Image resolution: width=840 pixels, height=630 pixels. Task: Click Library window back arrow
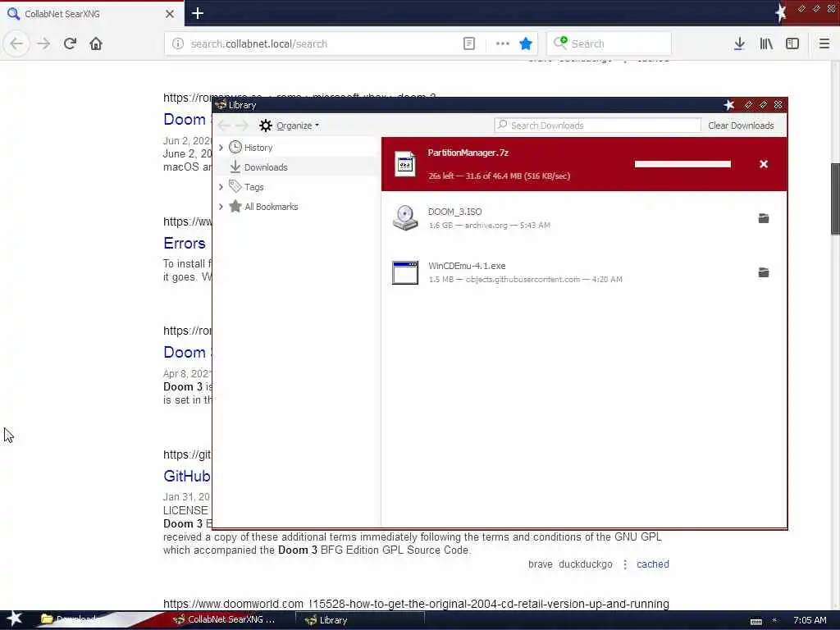[225, 126]
